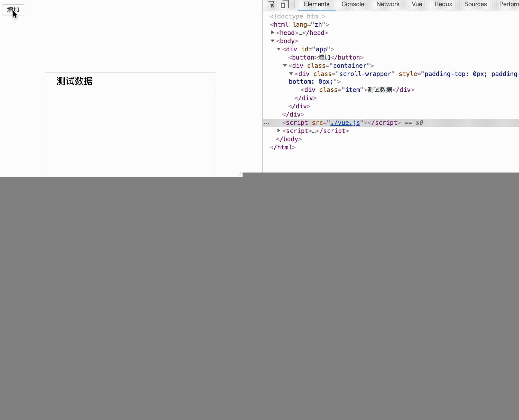This screenshot has height=420, width=519.
Task: Open the Network tab
Action: pos(388,4)
